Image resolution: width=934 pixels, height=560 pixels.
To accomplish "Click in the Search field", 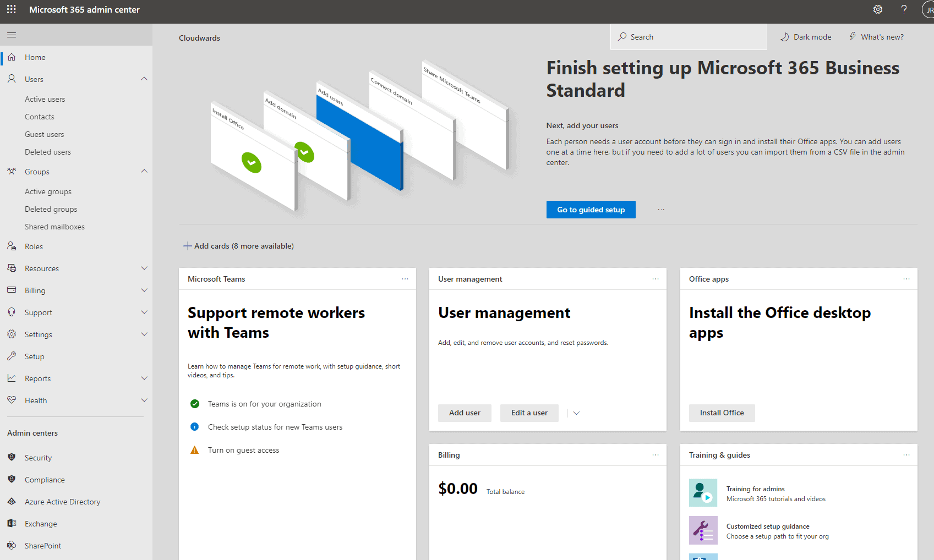I will click(689, 37).
